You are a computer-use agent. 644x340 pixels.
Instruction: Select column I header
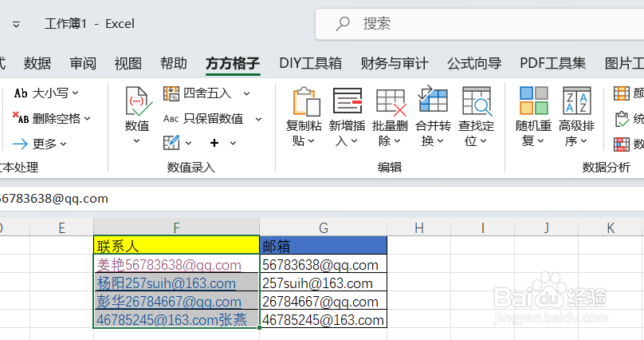point(482,227)
